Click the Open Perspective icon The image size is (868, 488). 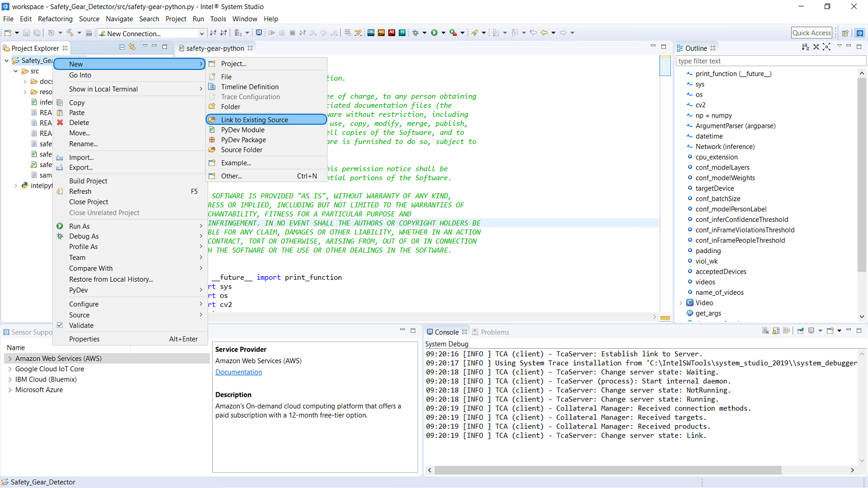pyautogui.click(x=845, y=33)
